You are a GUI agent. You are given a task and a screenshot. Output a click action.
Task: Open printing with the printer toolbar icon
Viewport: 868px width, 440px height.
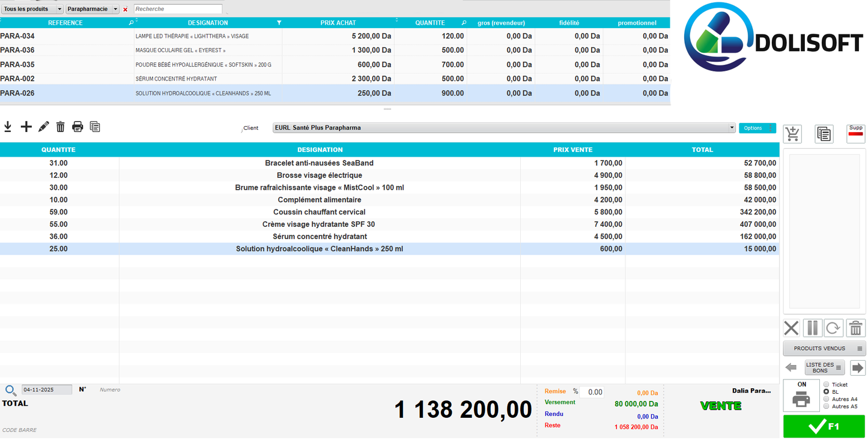(x=77, y=127)
